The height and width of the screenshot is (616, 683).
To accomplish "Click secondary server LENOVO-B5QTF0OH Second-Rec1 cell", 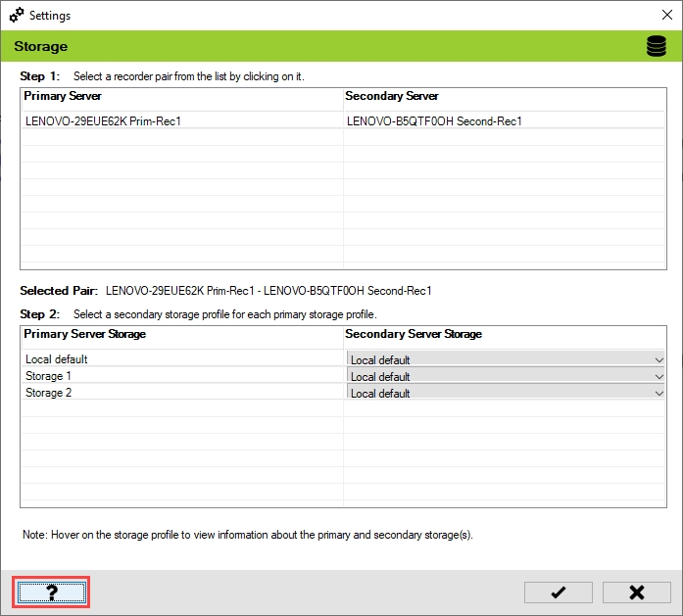I will [434, 121].
